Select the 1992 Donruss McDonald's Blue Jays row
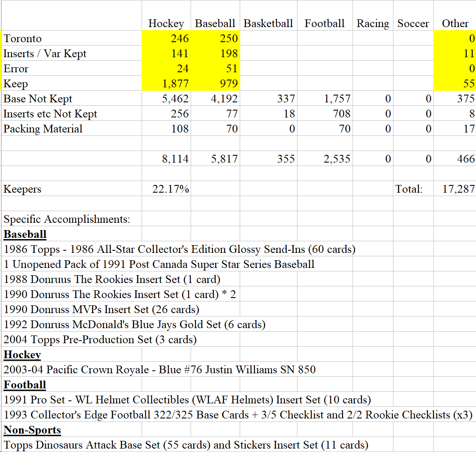Image resolution: width=476 pixels, height=452 pixels. (x=134, y=324)
